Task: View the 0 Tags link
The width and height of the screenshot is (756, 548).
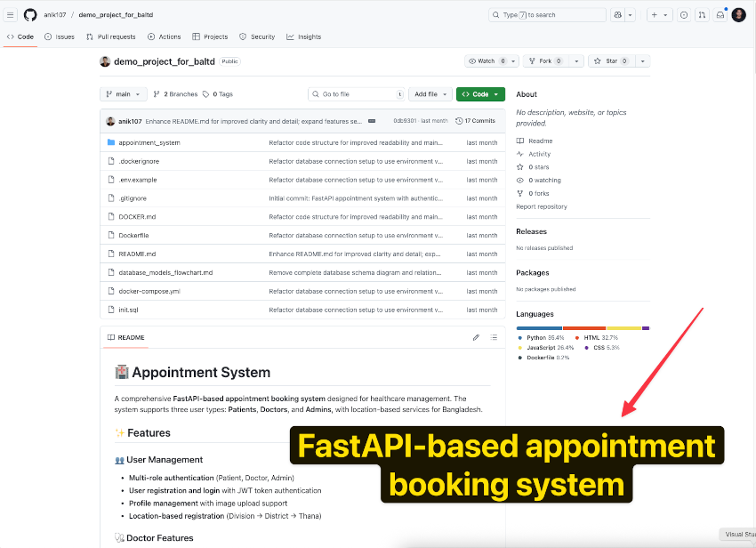Action: [x=217, y=94]
